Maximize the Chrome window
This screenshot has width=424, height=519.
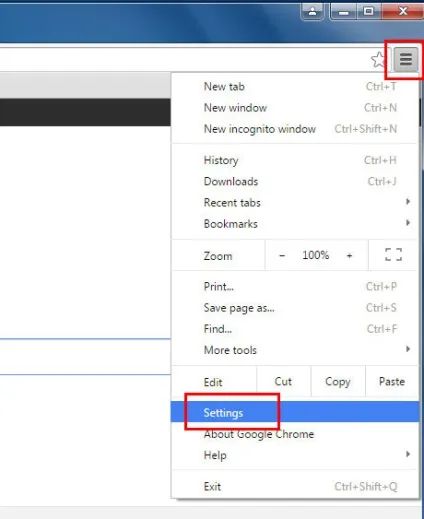coord(369,12)
